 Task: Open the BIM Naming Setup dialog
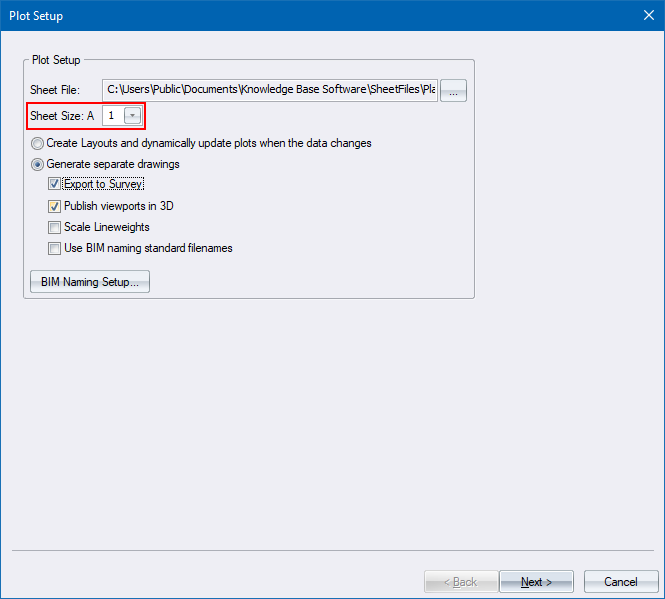point(90,282)
